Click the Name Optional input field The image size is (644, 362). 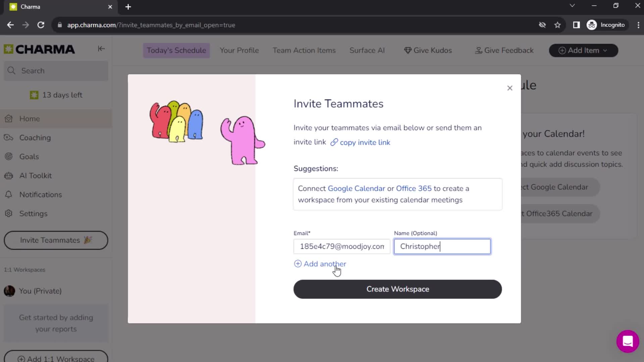click(x=442, y=246)
